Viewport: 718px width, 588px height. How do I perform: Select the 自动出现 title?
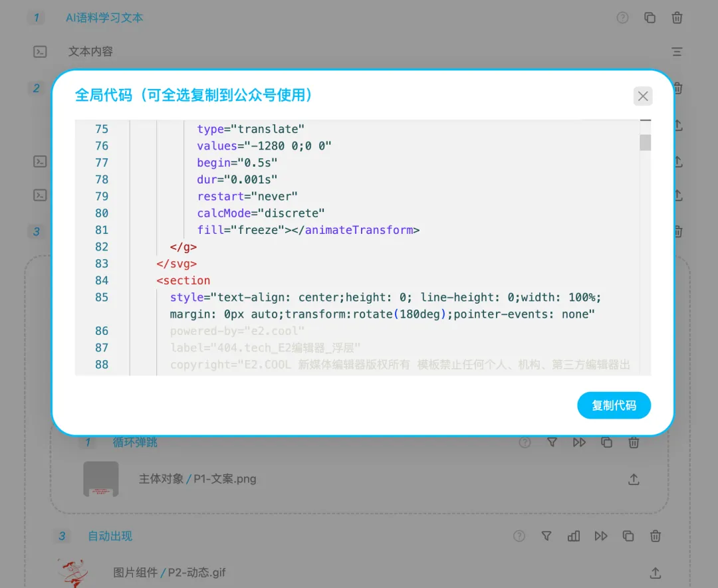click(110, 536)
